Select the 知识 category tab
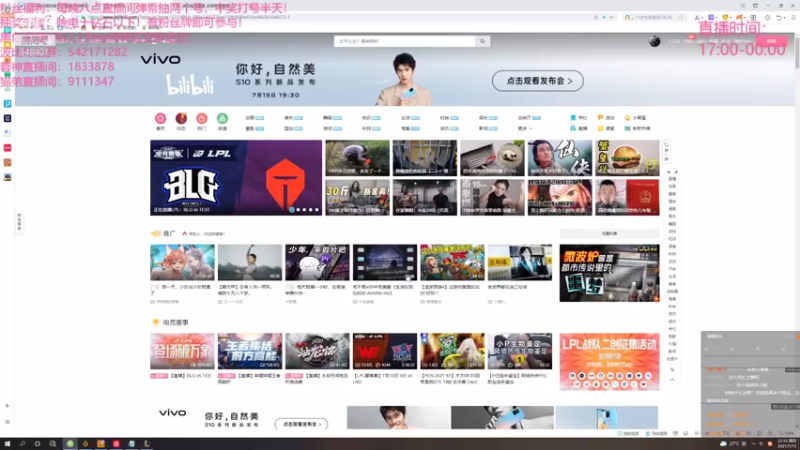The height and width of the screenshot is (450, 800). (x=371, y=118)
